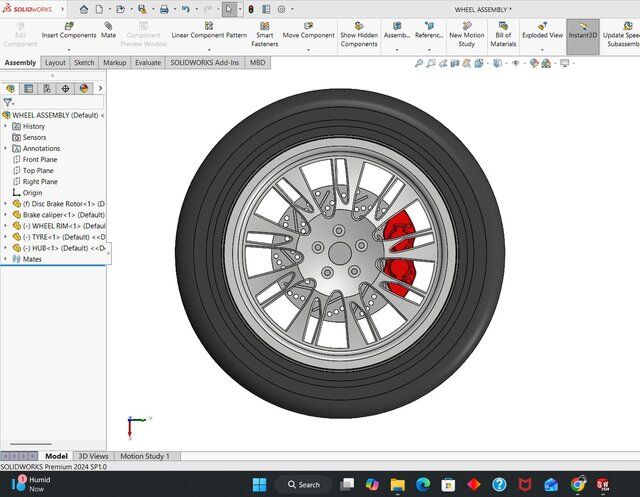Open View Orientation cube icon
Screen dimensions: 640x497
click(479, 63)
